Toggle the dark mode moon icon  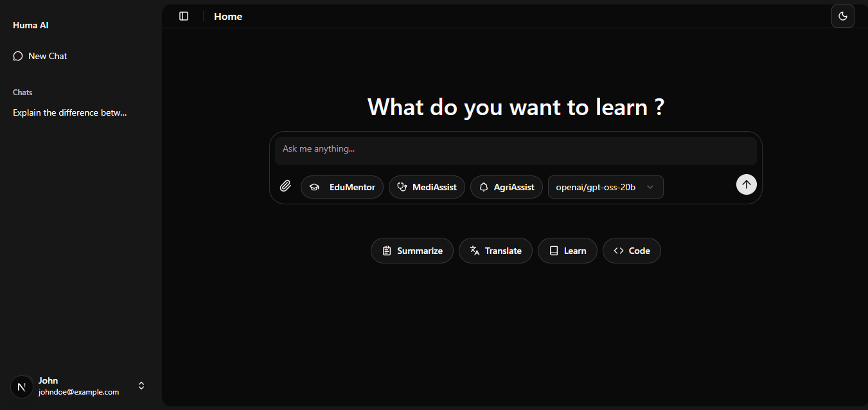tap(842, 16)
